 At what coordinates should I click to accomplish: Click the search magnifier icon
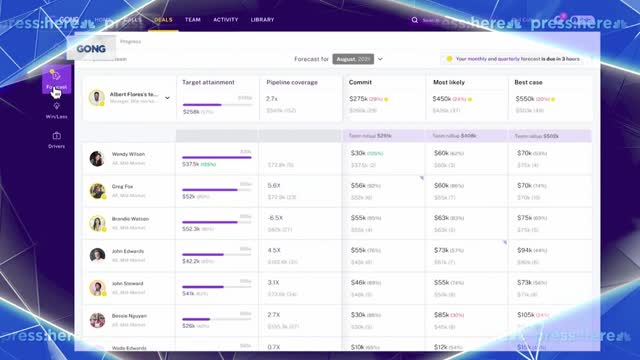point(415,20)
